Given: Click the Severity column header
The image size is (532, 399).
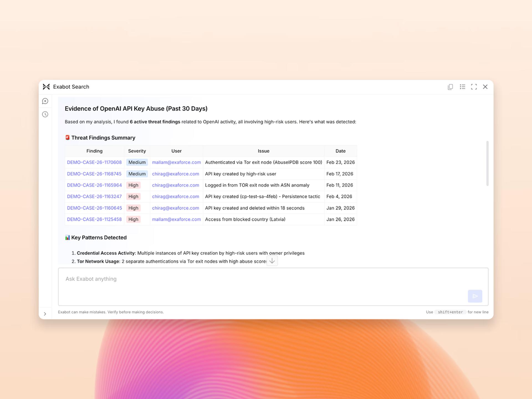Looking at the screenshot, I should (x=137, y=151).
